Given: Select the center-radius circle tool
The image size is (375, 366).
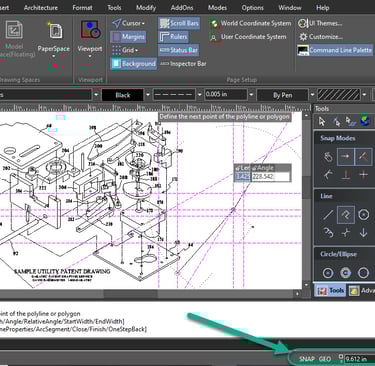Looking at the screenshot, I should click(x=328, y=273).
